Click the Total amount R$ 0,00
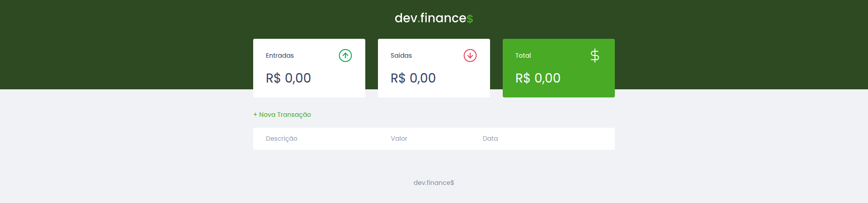The width and height of the screenshot is (868, 203). [x=538, y=78]
